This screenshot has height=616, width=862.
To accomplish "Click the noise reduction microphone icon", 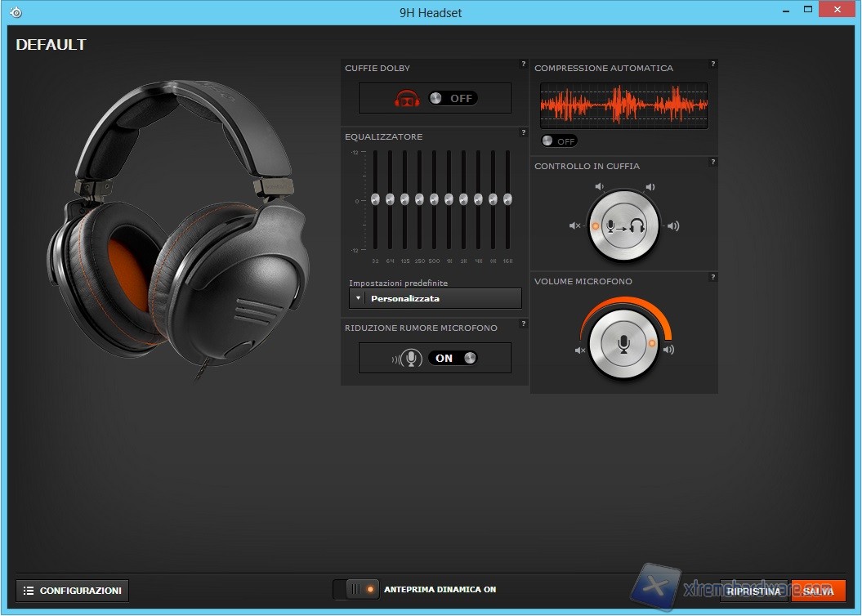I will (409, 358).
